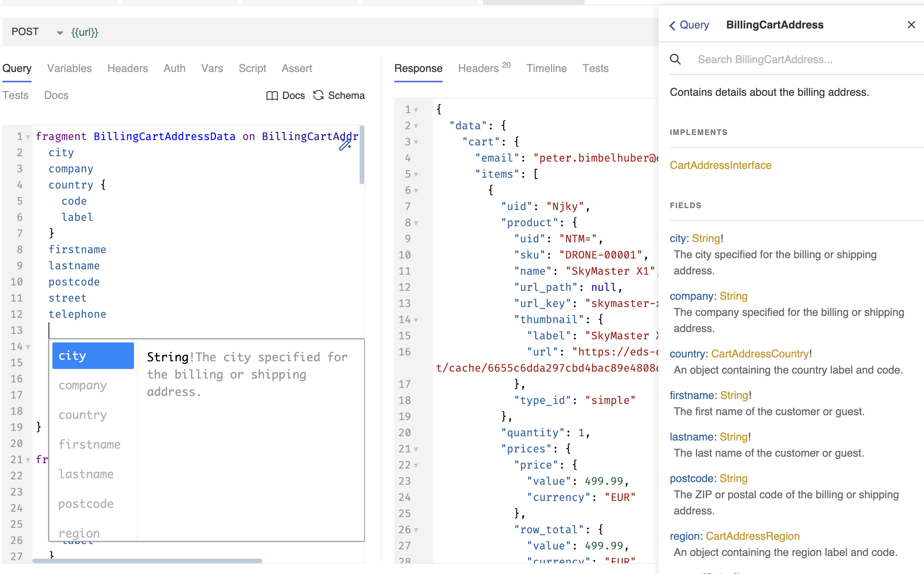This screenshot has height=574, width=924.
Task: Click the Docs icon to open documentation
Action: [x=286, y=96]
